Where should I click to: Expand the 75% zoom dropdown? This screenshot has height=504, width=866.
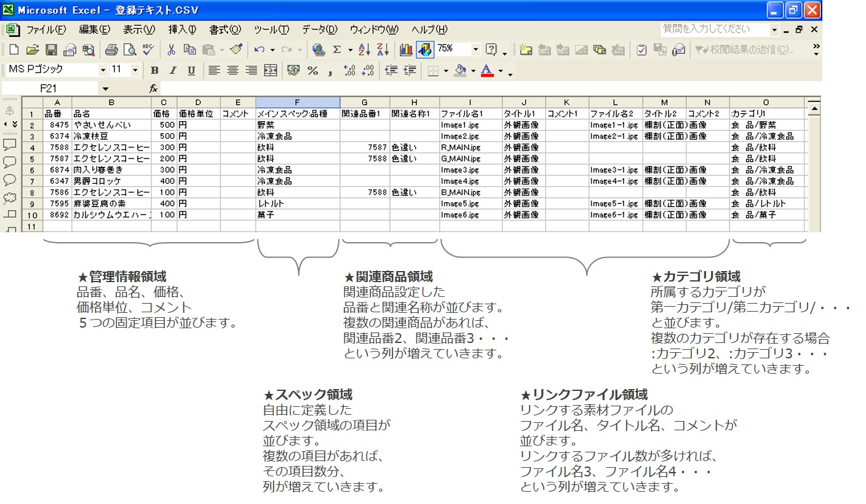click(x=475, y=50)
